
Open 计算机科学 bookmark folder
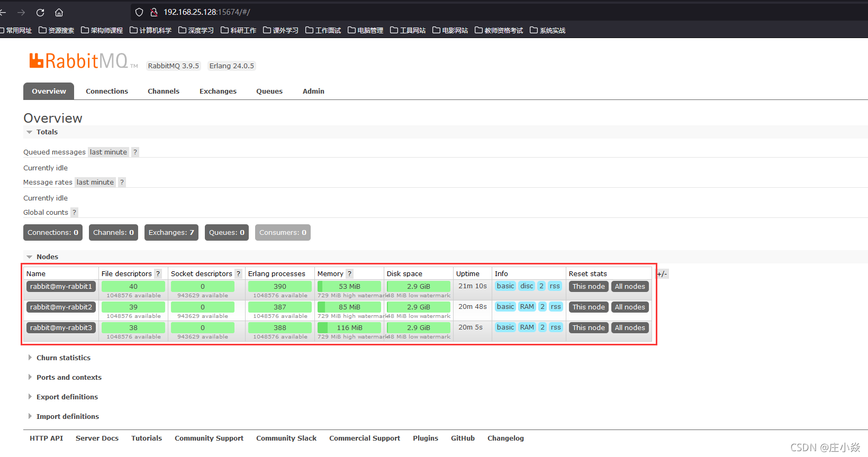[151, 31]
